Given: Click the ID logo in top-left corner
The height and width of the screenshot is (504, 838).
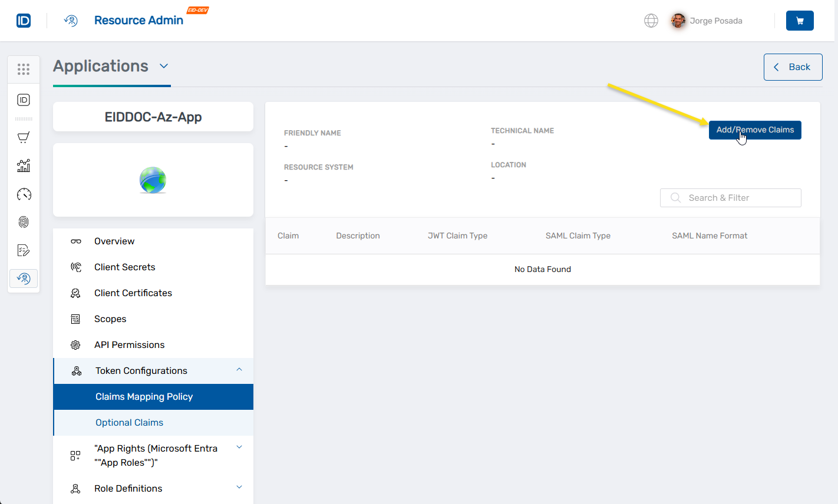Looking at the screenshot, I should pos(24,21).
